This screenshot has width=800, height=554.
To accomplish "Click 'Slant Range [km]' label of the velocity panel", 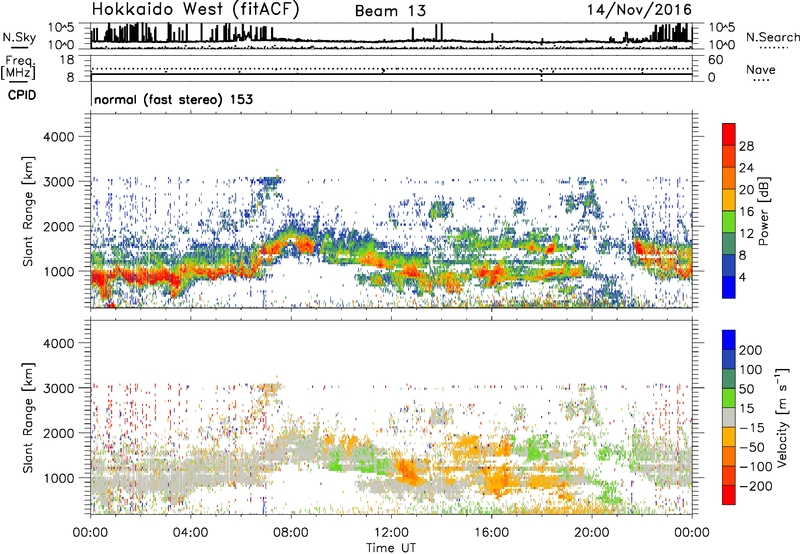I will [x=28, y=417].
